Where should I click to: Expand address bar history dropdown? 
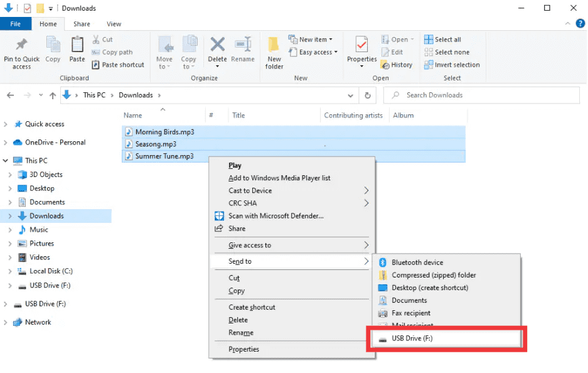pos(350,95)
